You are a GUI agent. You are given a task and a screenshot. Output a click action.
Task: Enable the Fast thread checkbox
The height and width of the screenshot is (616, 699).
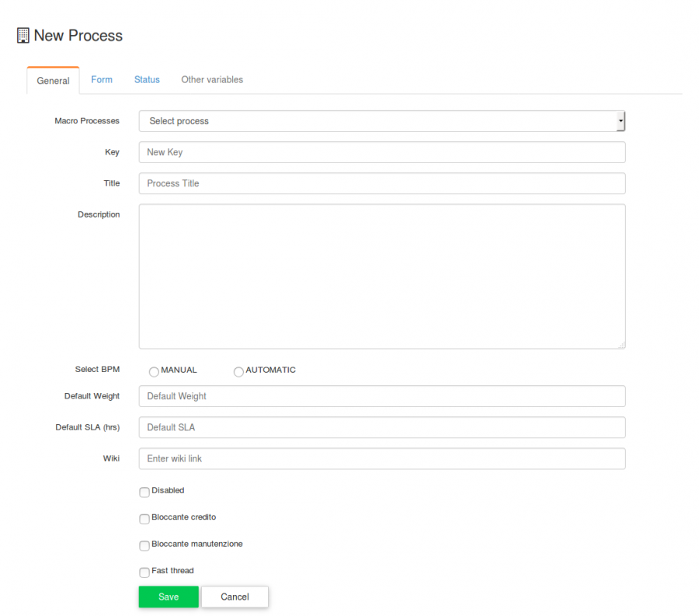pos(144,572)
